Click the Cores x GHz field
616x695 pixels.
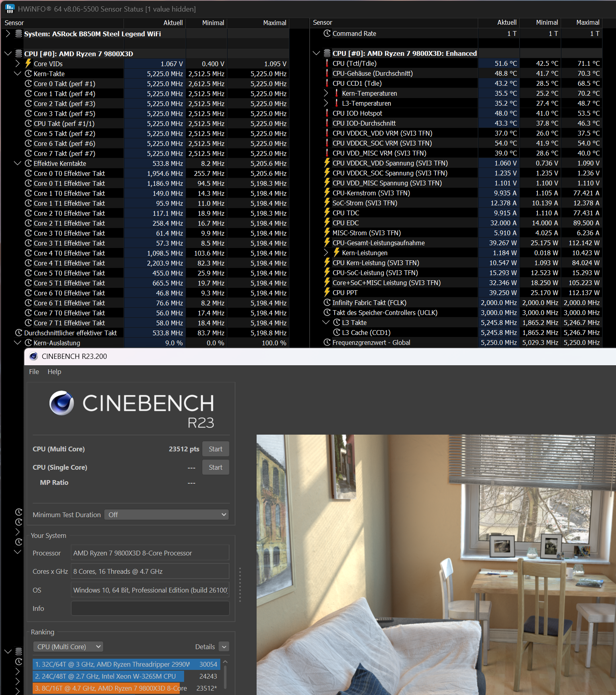click(x=150, y=571)
